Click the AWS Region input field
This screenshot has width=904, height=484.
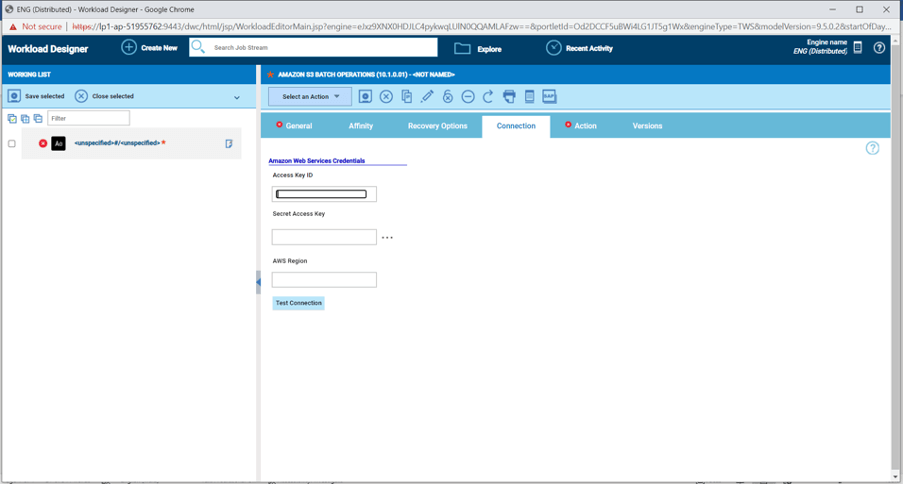[x=324, y=280]
